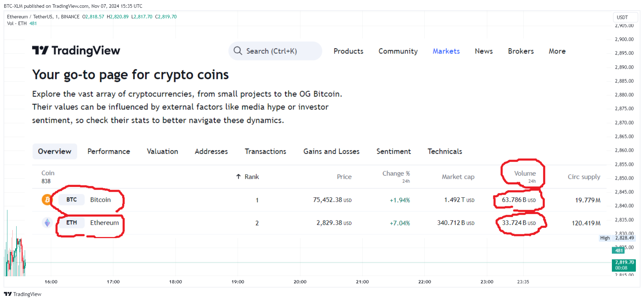The width and height of the screenshot is (644, 301).
Task: Click Bitcoin circ supply 19.779 M
Action: (588, 200)
